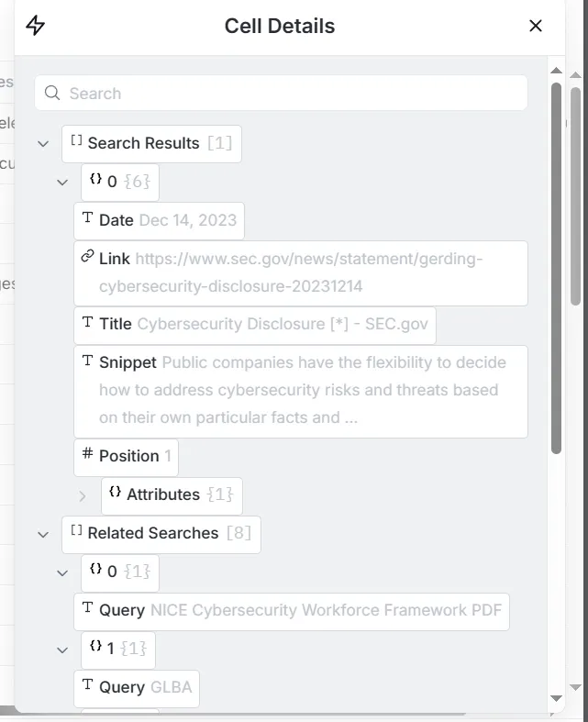
Task: Select the Query GLBA entry
Action: click(x=137, y=688)
